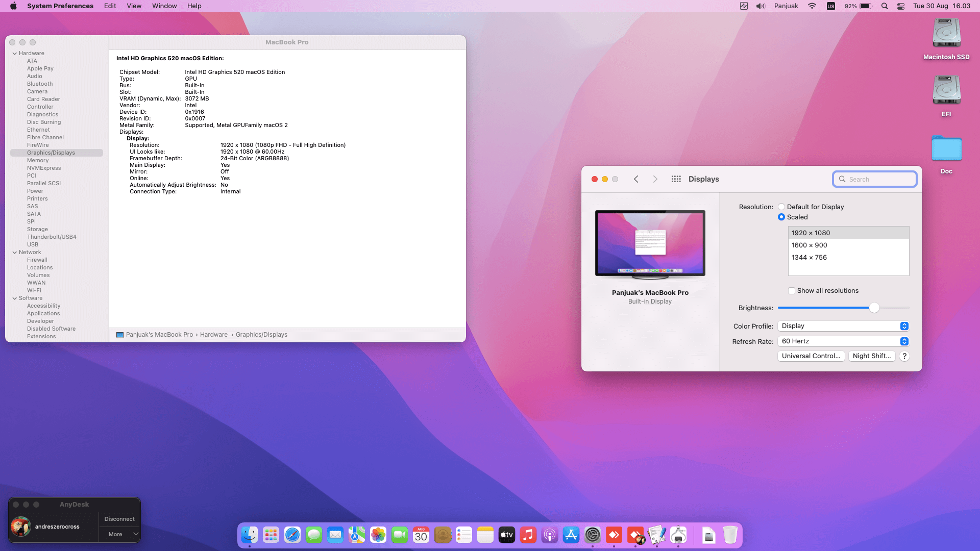Launch FaceTime from the Dock

[x=400, y=535]
